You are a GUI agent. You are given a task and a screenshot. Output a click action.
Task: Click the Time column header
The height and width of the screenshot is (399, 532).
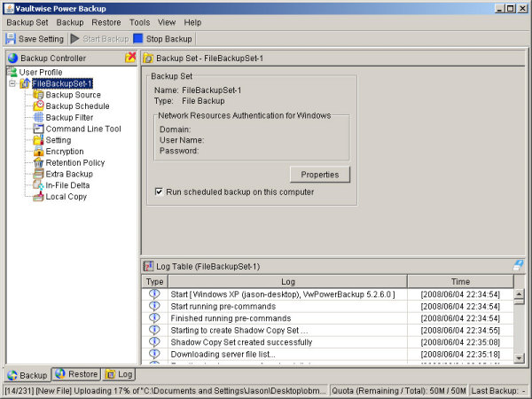click(x=460, y=282)
